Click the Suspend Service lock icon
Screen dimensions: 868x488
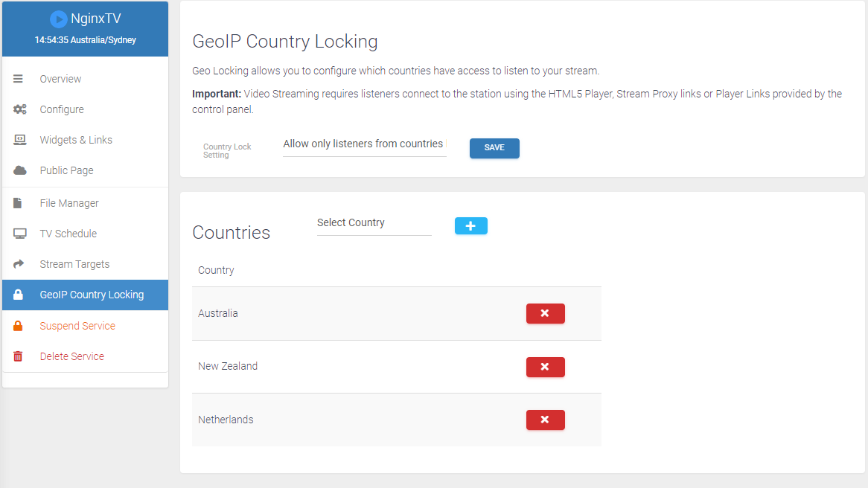tap(19, 326)
